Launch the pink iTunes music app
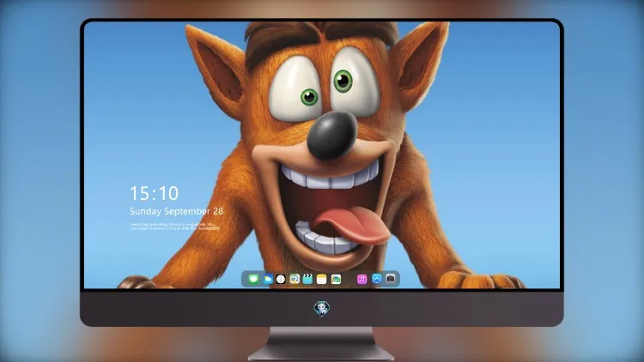The height and width of the screenshot is (362, 644). coord(361,279)
